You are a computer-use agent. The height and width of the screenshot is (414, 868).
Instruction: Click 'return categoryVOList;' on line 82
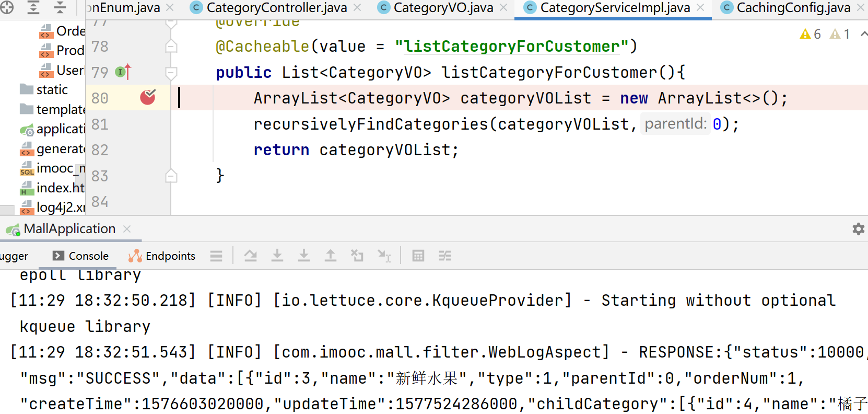(356, 150)
